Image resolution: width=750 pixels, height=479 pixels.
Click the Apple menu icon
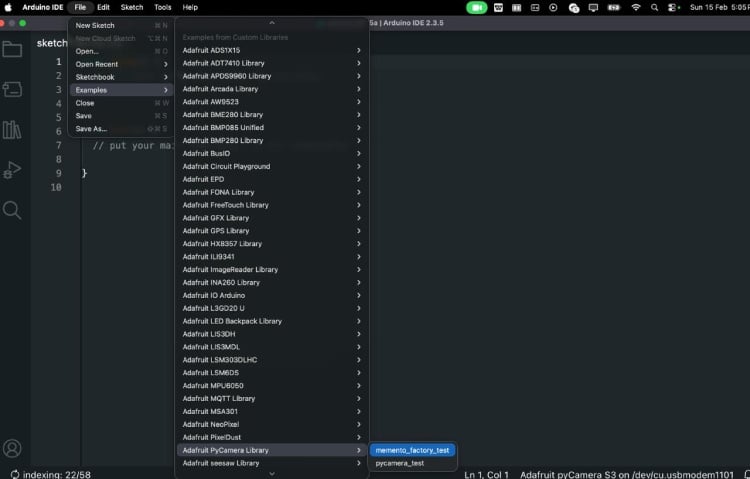[8, 7]
